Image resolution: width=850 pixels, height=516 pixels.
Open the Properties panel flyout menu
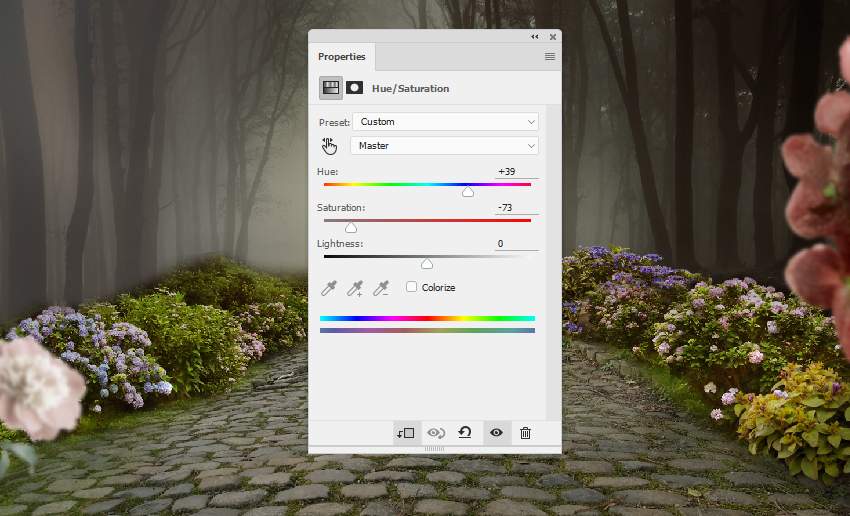tap(550, 56)
